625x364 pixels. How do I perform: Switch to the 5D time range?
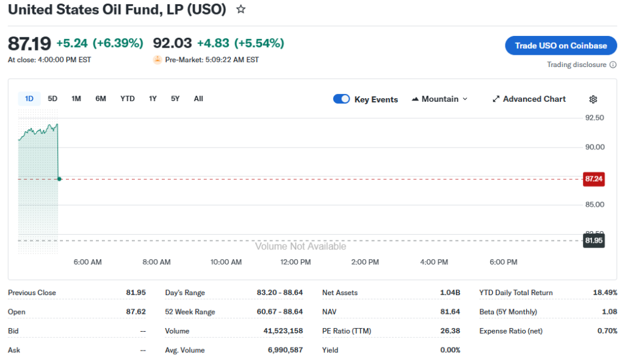(52, 99)
